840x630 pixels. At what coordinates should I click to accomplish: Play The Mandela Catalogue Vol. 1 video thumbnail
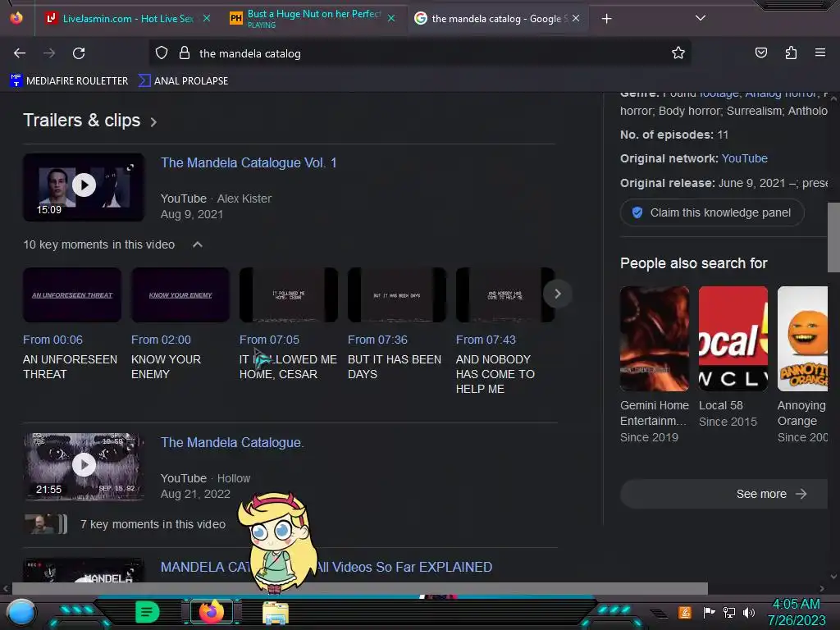coord(84,187)
